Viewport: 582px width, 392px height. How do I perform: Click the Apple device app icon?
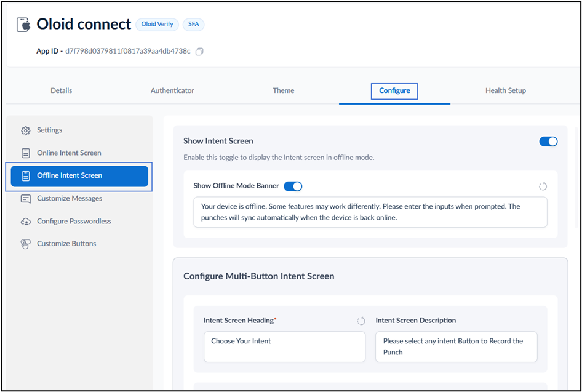[24, 25]
